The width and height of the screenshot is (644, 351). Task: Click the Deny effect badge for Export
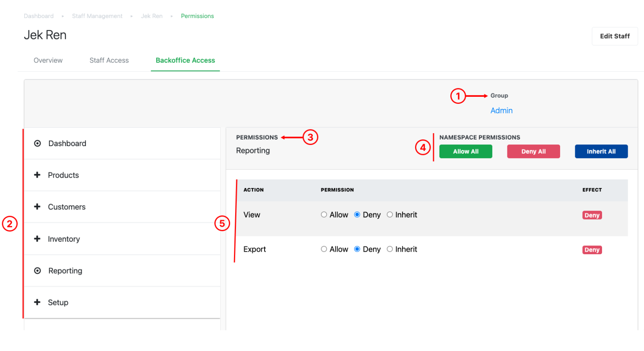point(592,250)
